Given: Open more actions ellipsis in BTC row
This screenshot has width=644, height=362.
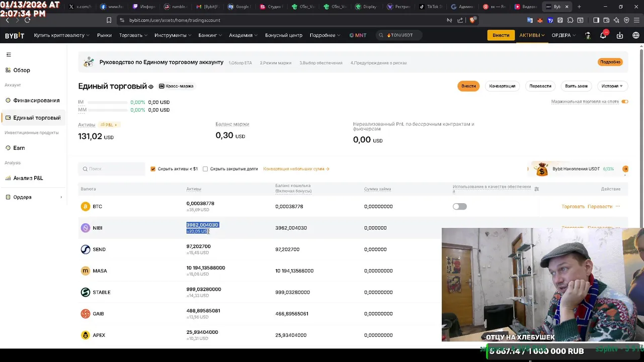Looking at the screenshot, I should click(618, 207).
